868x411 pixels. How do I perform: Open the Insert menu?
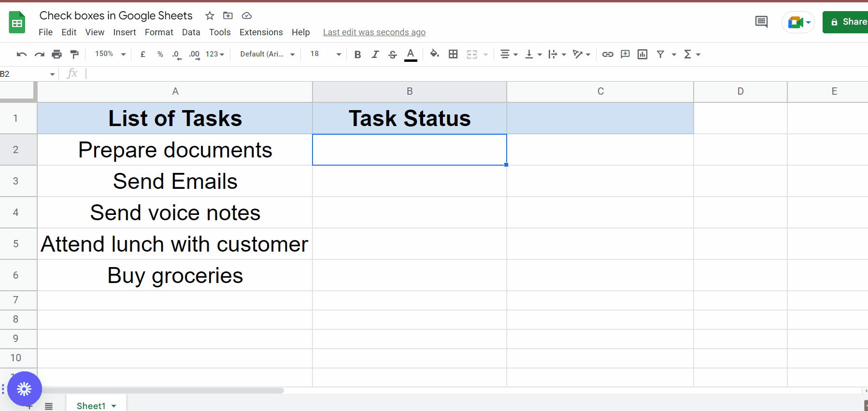(x=125, y=32)
